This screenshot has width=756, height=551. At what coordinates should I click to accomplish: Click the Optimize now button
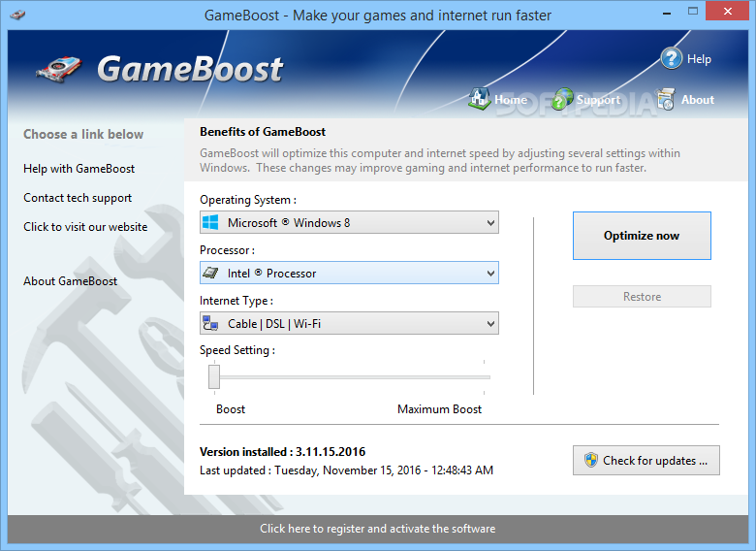point(642,236)
